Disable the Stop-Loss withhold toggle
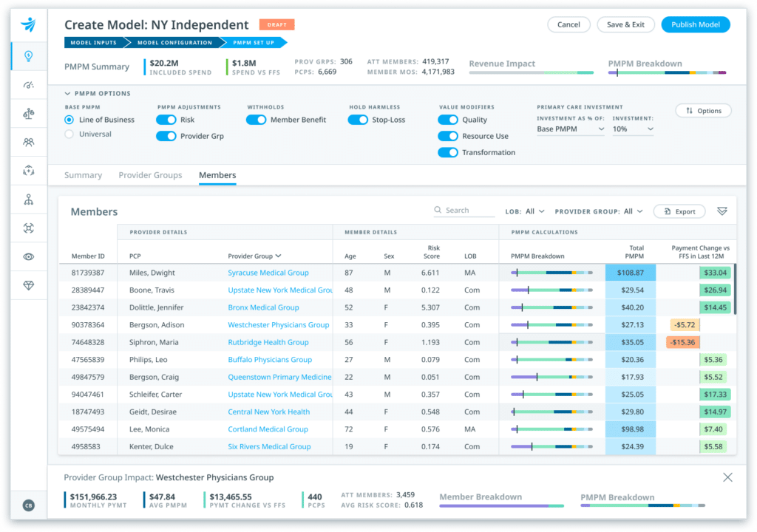Image resolution: width=757 pixels, height=532 pixels. pyautogui.click(x=358, y=119)
